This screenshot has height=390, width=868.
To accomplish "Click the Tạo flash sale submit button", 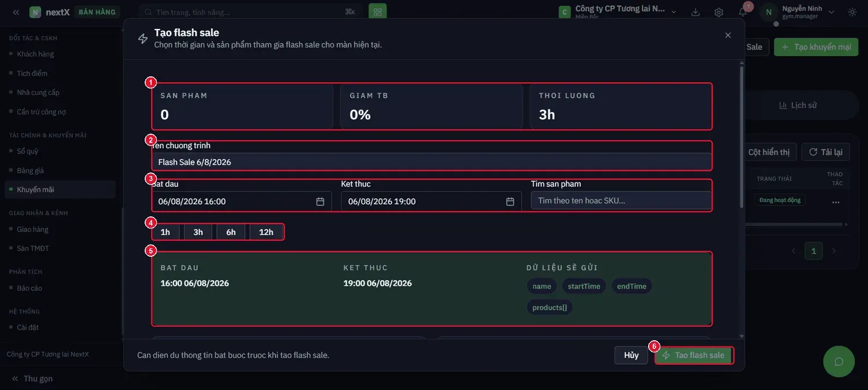I will 694,355.
